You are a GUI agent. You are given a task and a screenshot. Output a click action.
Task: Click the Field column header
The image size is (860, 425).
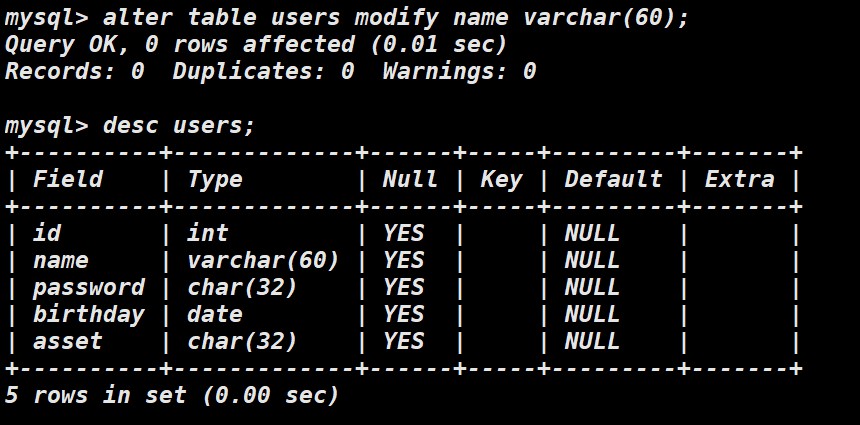click(x=68, y=180)
